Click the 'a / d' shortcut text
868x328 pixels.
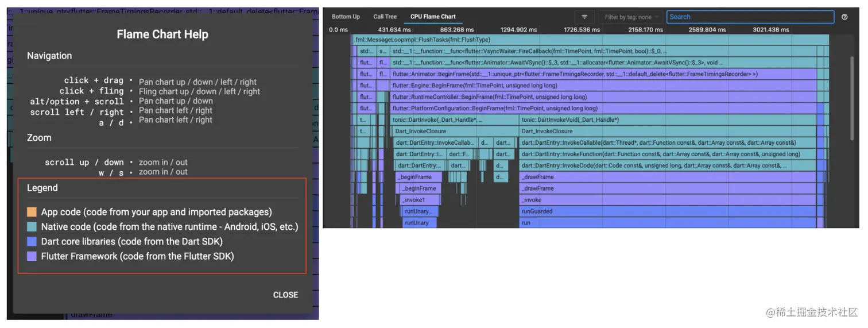pos(111,122)
